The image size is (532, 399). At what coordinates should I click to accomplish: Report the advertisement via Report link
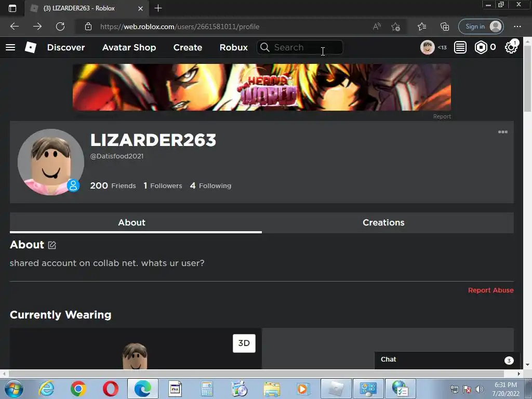coord(442,116)
